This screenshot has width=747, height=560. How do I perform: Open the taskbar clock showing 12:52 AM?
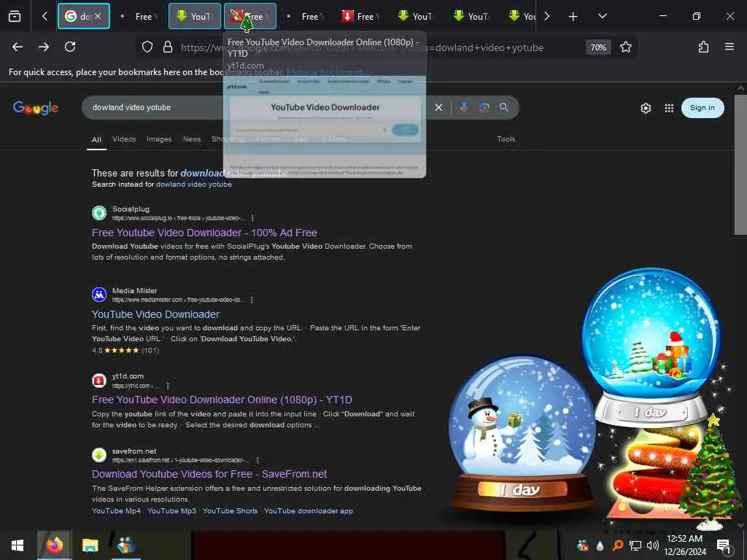(x=684, y=545)
